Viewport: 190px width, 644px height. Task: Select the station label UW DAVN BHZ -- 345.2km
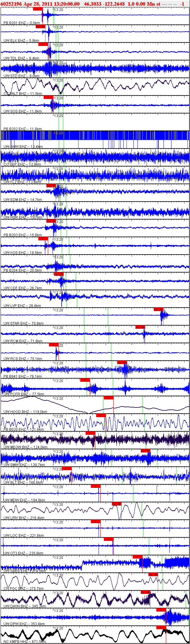point(25,606)
